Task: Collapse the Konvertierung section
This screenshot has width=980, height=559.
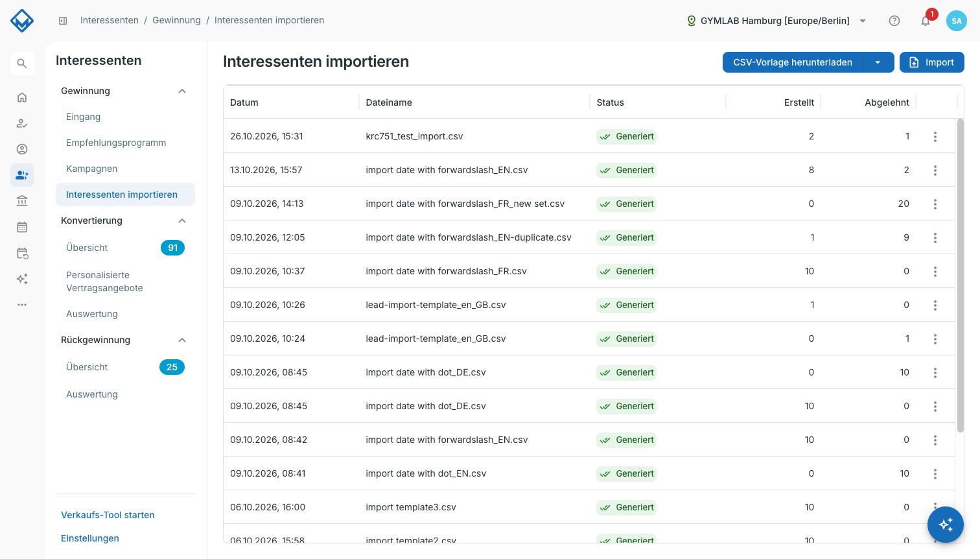Action: (x=182, y=220)
